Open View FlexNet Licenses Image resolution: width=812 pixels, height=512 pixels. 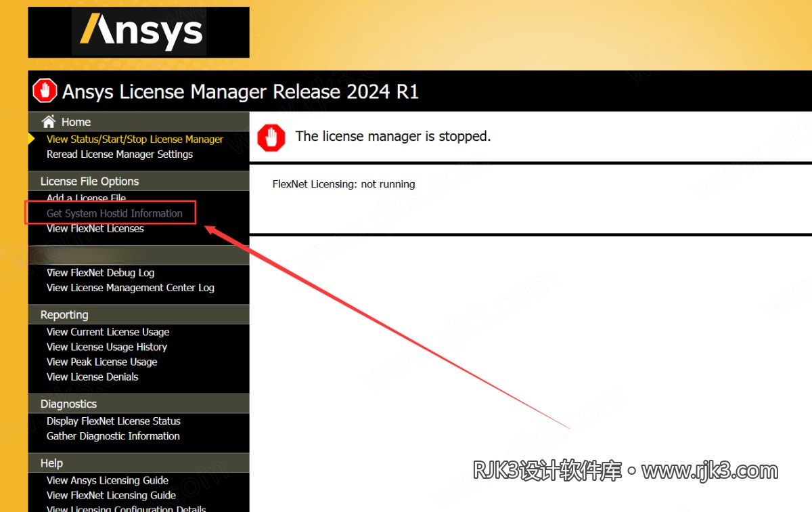coord(95,229)
